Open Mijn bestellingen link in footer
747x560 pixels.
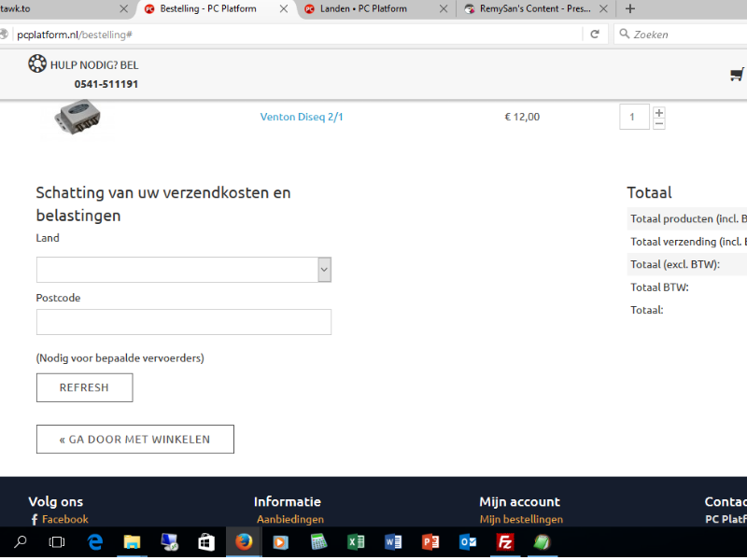click(521, 519)
